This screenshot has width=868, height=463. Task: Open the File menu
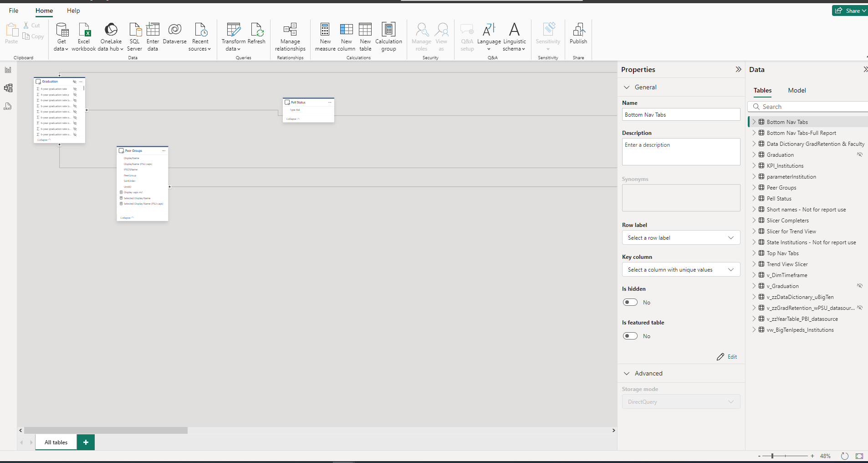click(x=14, y=10)
